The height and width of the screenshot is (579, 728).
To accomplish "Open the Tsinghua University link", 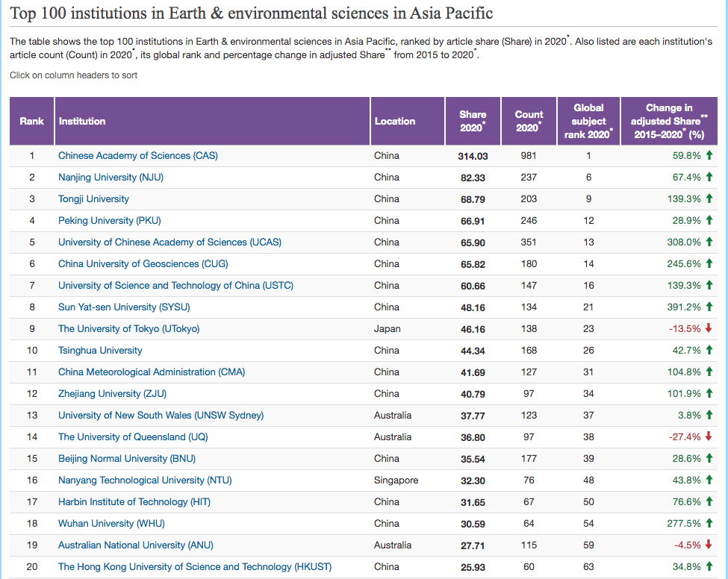I will coord(100,351).
